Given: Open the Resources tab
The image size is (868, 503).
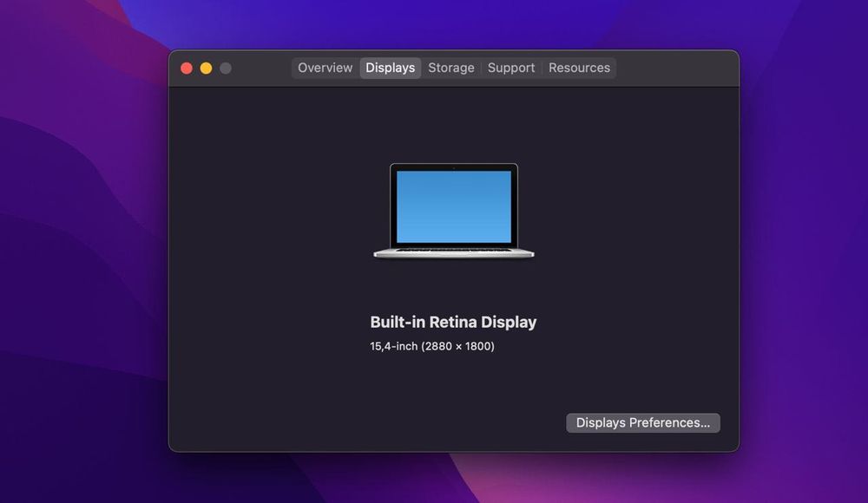Looking at the screenshot, I should point(579,68).
